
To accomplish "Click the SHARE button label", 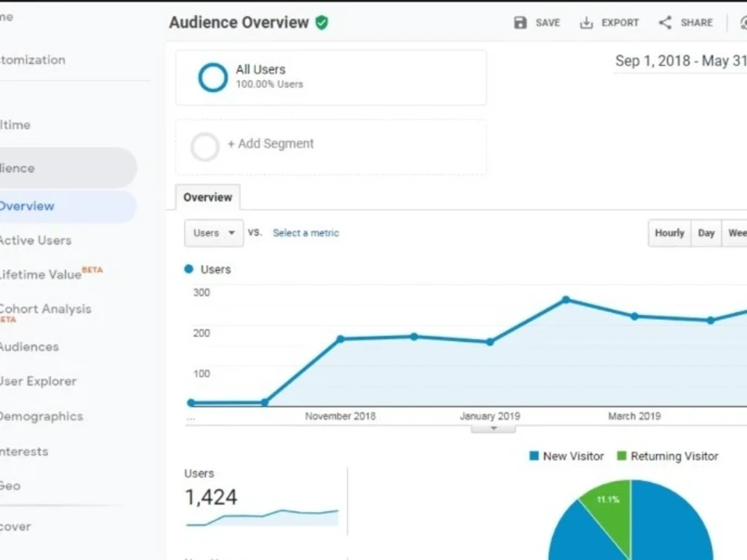I will coord(696,22).
